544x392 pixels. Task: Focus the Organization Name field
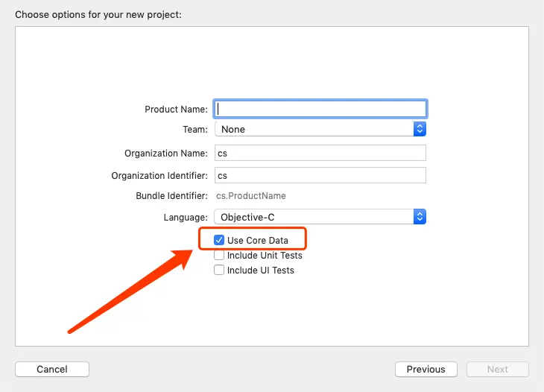point(320,154)
